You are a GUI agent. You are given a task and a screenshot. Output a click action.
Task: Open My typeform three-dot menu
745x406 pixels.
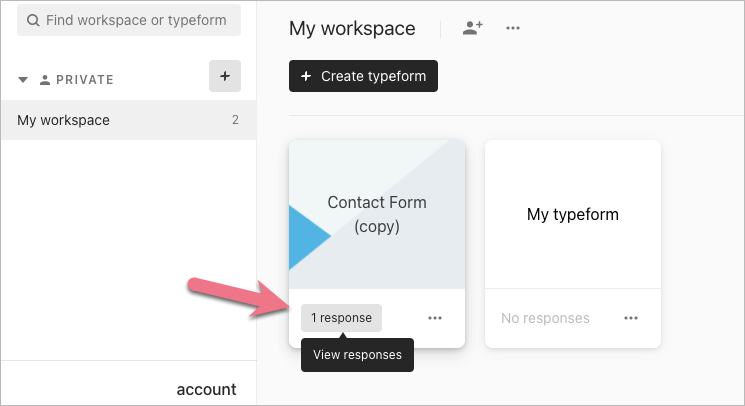point(631,318)
